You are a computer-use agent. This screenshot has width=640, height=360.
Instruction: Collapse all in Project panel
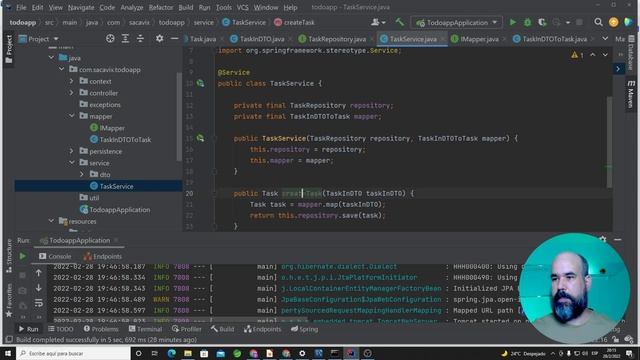[140, 39]
